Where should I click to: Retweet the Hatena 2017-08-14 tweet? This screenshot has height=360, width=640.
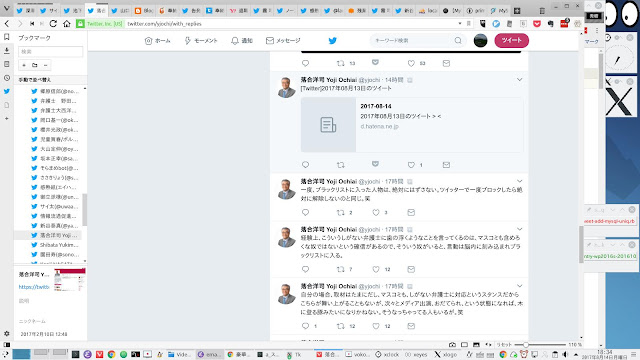(340, 164)
